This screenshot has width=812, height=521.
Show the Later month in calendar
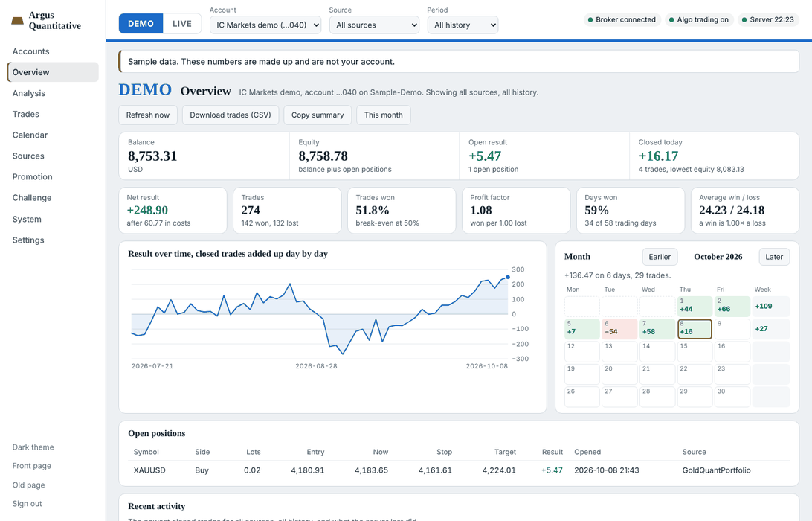pos(774,257)
